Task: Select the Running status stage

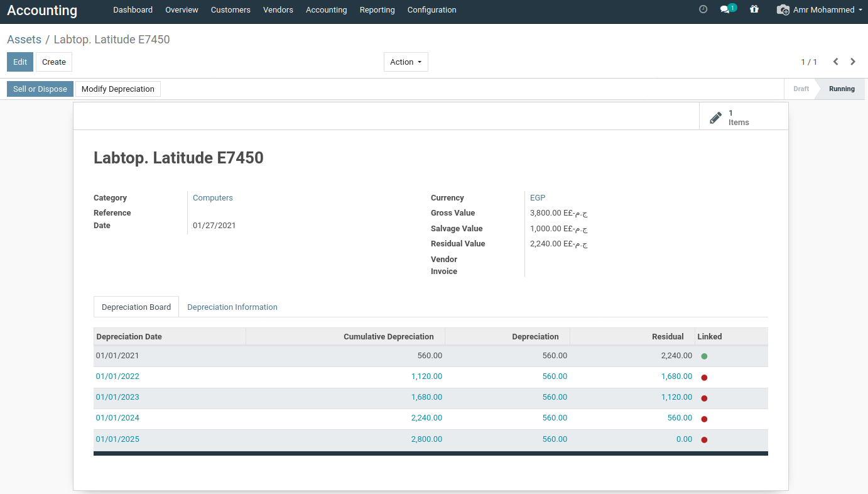Action: (x=842, y=89)
